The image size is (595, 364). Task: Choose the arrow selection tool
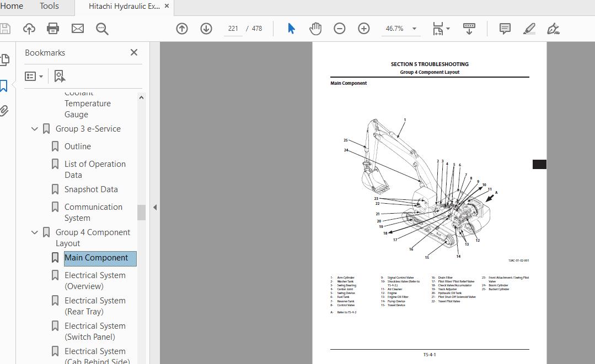click(291, 29)
